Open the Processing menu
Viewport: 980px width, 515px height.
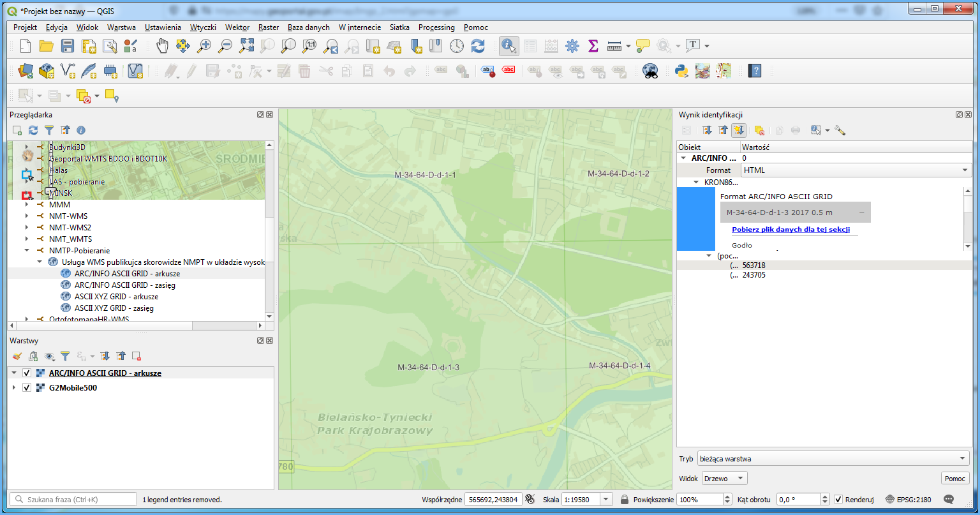(436, 27)
